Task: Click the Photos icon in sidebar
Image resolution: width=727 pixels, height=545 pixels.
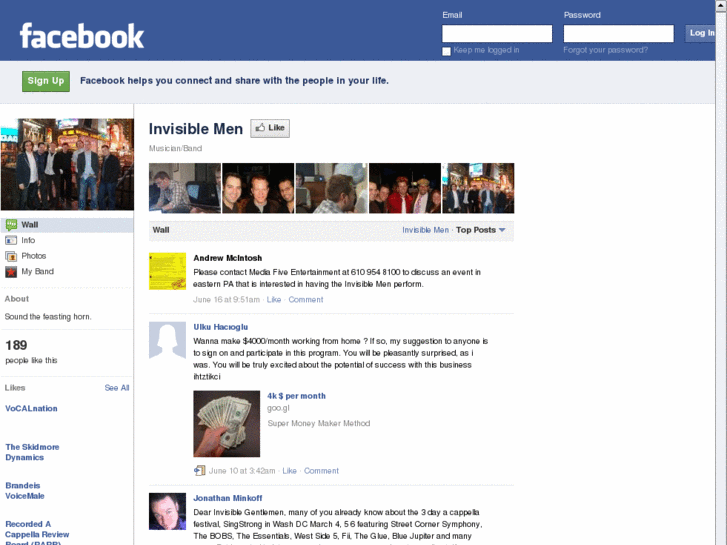Action: (11, 256)
